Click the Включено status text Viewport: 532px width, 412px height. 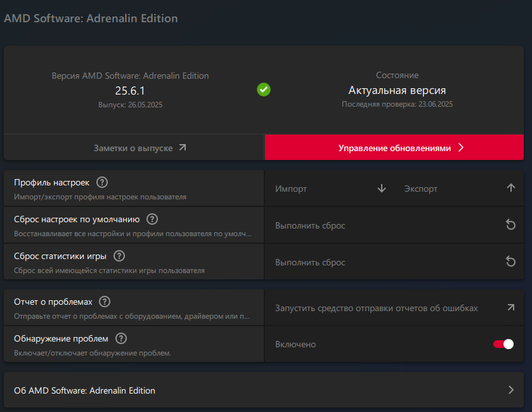[x=295, y=345]
